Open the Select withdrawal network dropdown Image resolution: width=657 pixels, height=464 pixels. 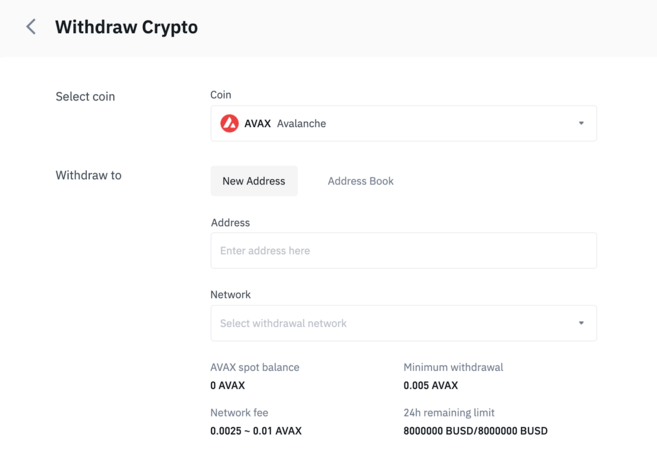403,324
